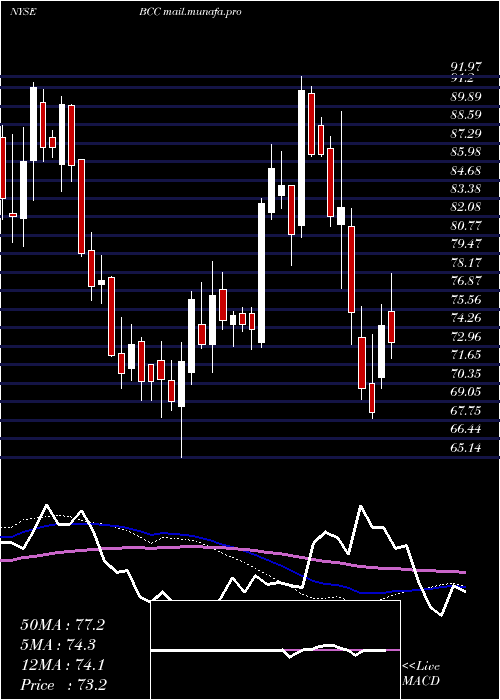The width and height of the screenshot is (500, 700).
Task: Click the last red candlestick on the right
Action: pos(392,327)
